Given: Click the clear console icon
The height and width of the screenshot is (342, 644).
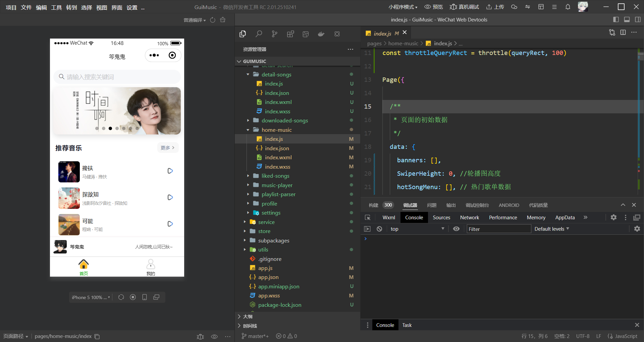Looking at the screenshot, I should (x=379, y=229).
